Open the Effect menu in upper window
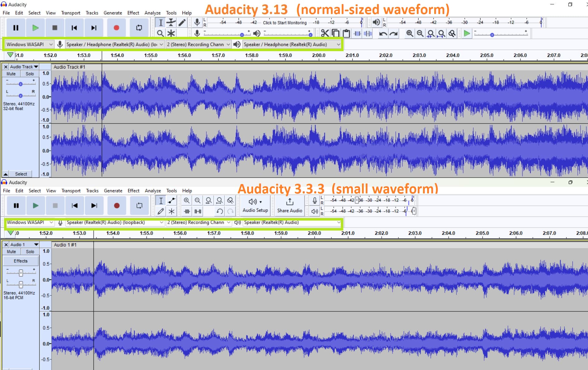The image size is (588, 370). (133, 13)
